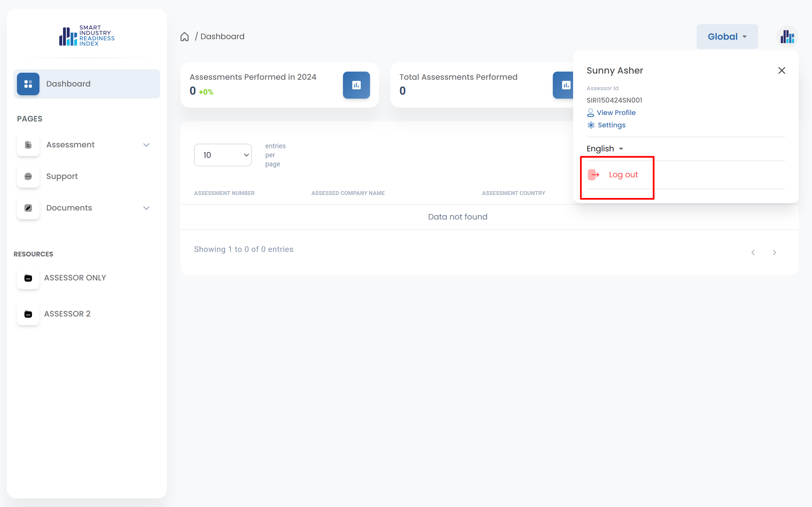Close the Sunny Asher profile panel
Viewport: 812px width, 507px height.
click(x=782, y=70)
